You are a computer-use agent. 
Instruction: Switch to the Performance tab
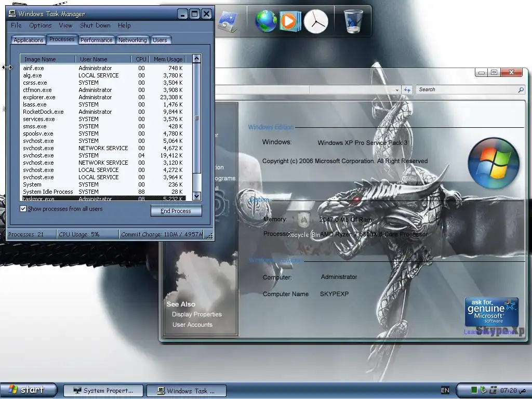(96, 39)
